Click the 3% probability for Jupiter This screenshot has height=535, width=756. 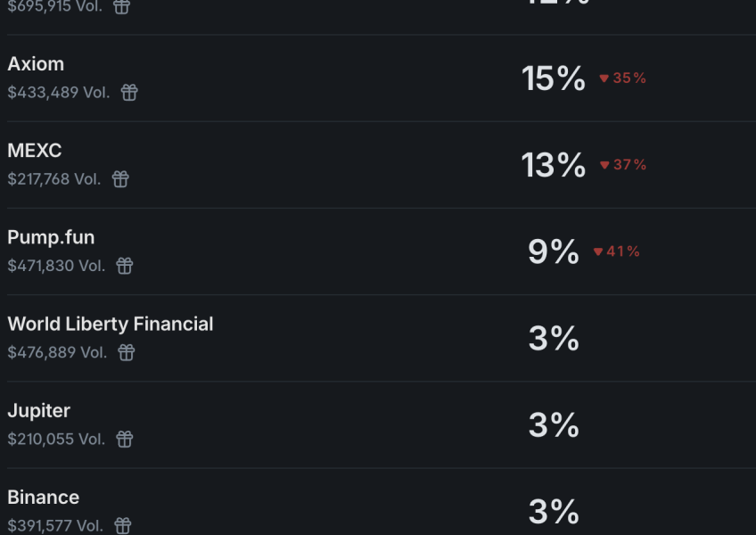[554, 424]
